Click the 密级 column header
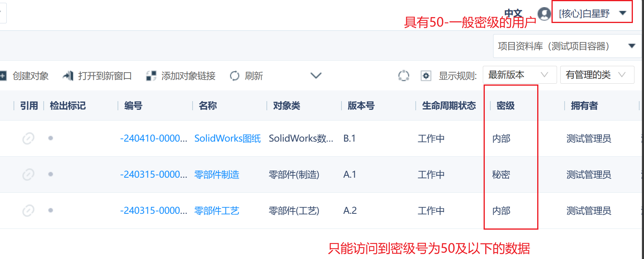The width and height of the screenshot is (644, 259). click(x=505, y=106)
